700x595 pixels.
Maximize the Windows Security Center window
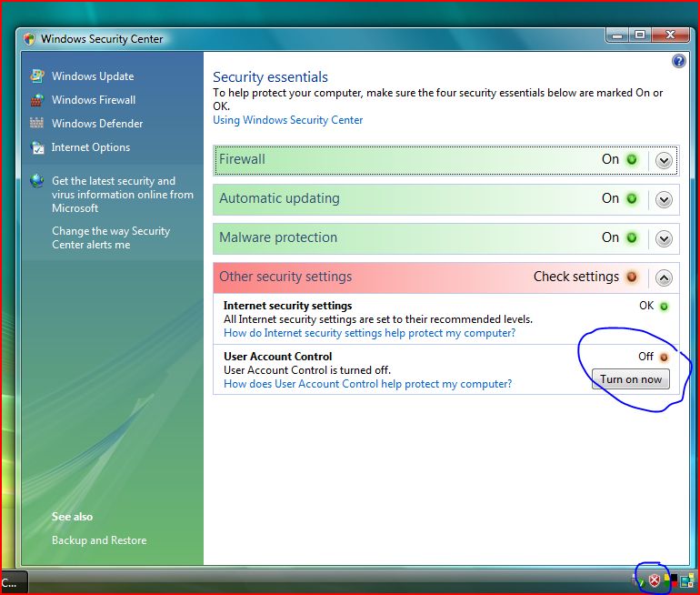pos(640,35)
